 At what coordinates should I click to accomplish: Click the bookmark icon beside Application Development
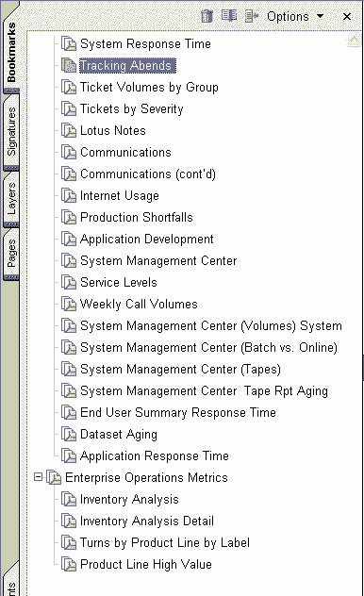[69, 239]
